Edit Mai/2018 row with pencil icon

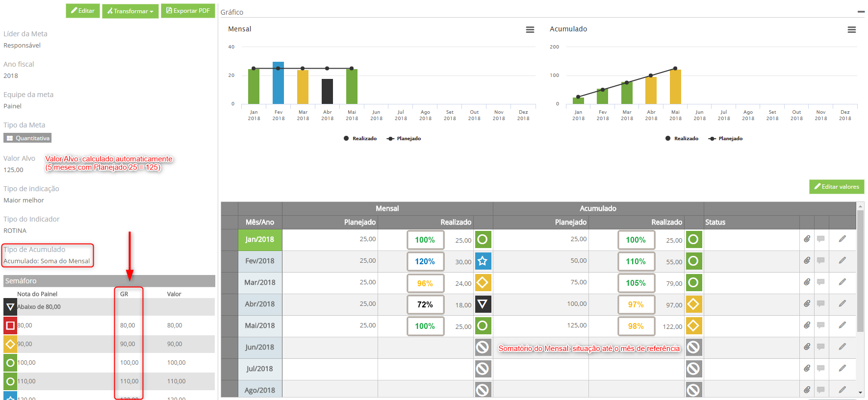point(842,325)
